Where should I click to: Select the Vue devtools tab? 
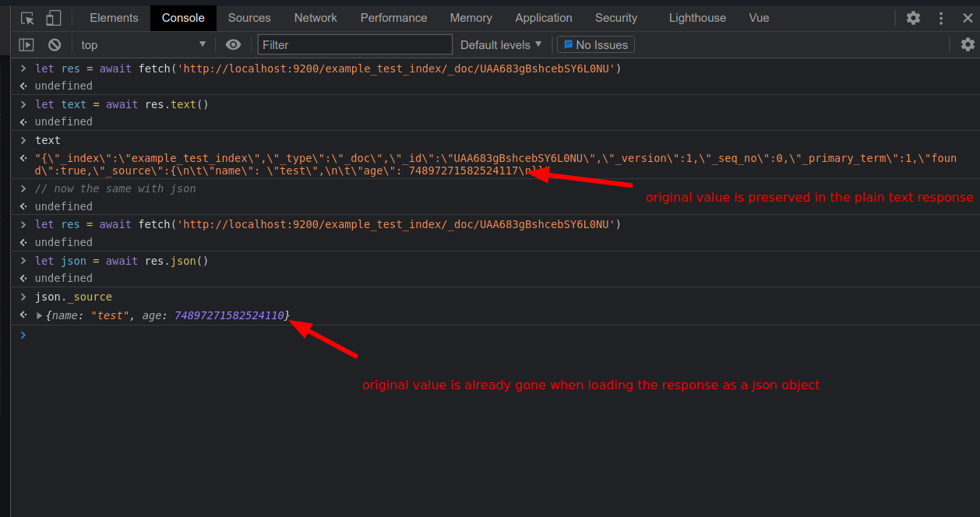point(759,17)
